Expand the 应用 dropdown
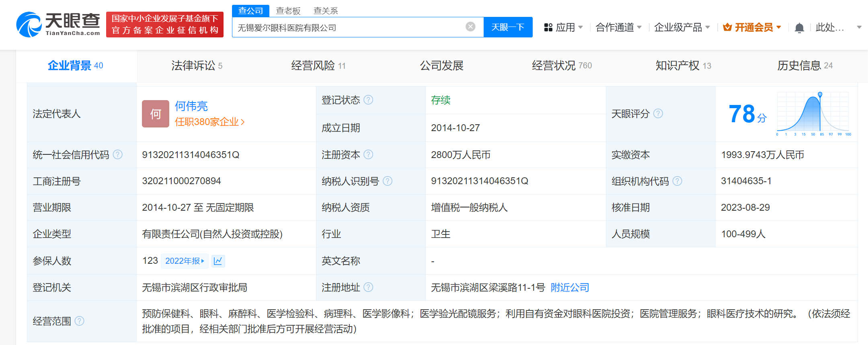This screenshot has height=345, width=868. click(580, 27)
